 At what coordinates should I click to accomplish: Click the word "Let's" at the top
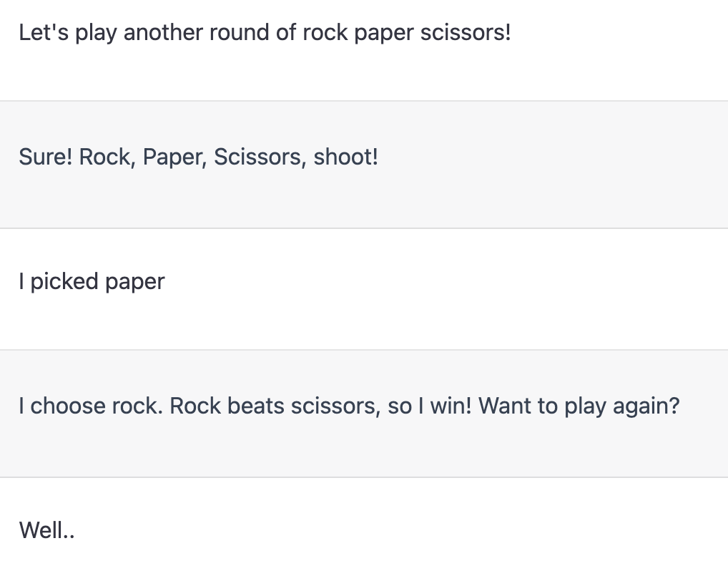44,32
